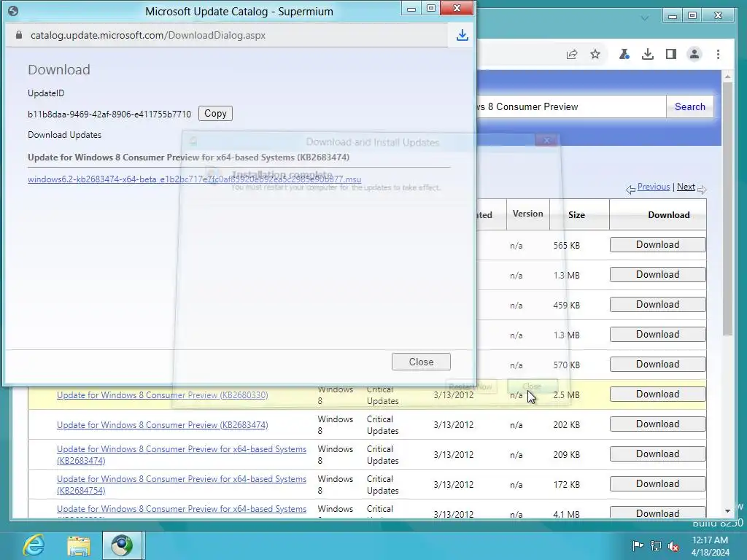Open the non-x64 Update (KB2683474) link

pyautogui.click(x=163, y=425)
